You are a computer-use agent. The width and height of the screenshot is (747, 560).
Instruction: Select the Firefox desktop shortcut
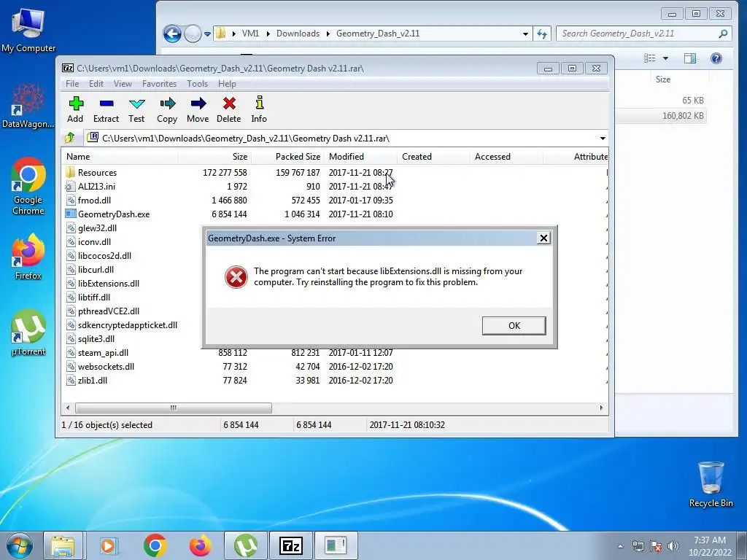click(28, 257)
